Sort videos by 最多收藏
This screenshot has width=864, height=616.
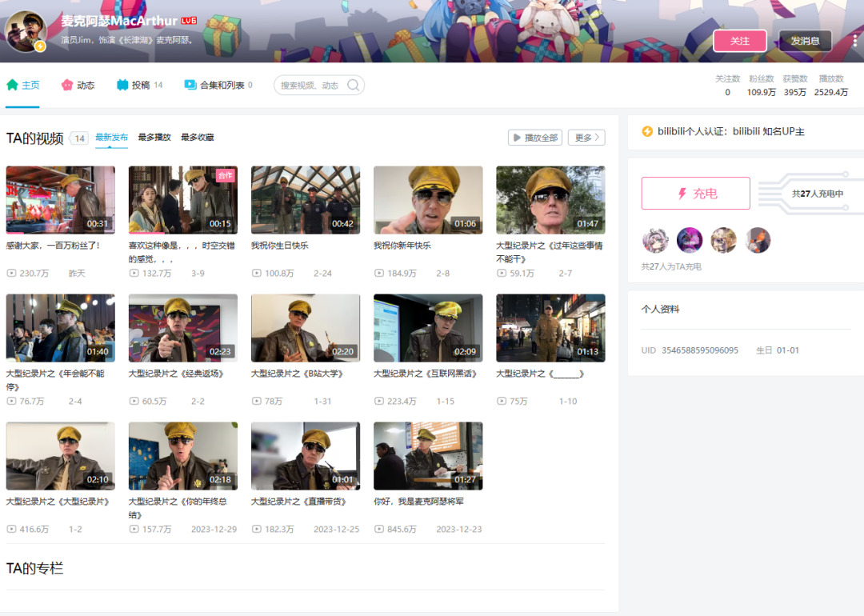198,138
